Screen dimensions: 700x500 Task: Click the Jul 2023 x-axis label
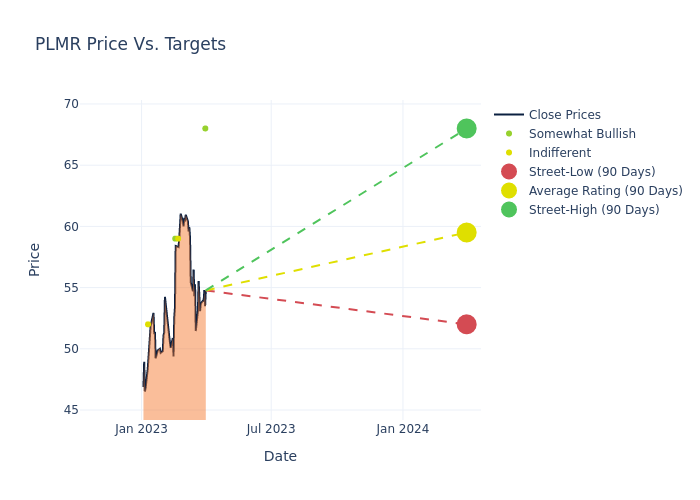pos(271,429)
